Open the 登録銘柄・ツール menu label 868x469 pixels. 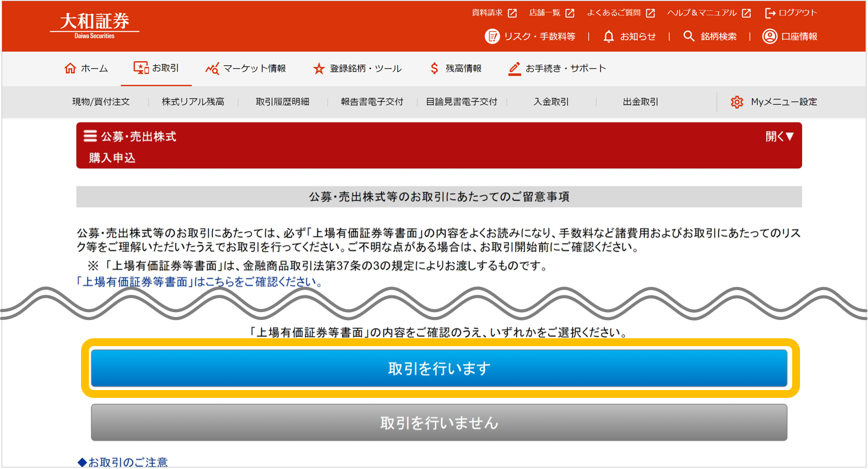coord(366,68)
